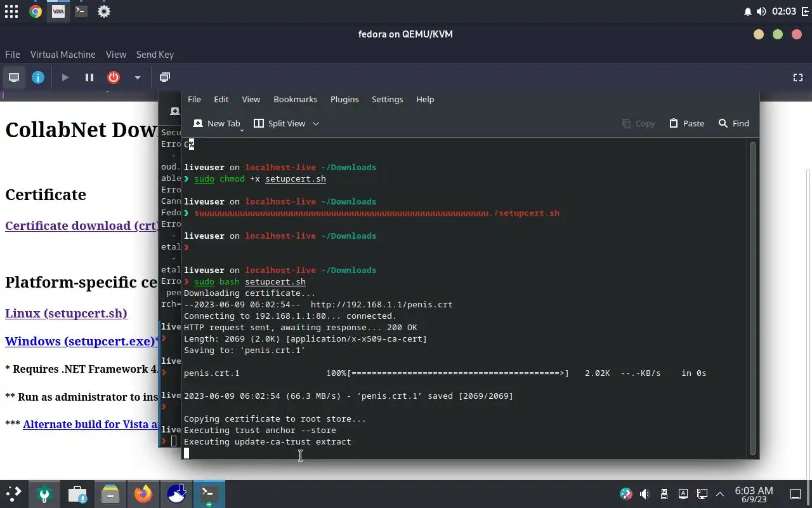Expand the Split View dropdown chevron
Screen dimensions: 812x508
316,123
